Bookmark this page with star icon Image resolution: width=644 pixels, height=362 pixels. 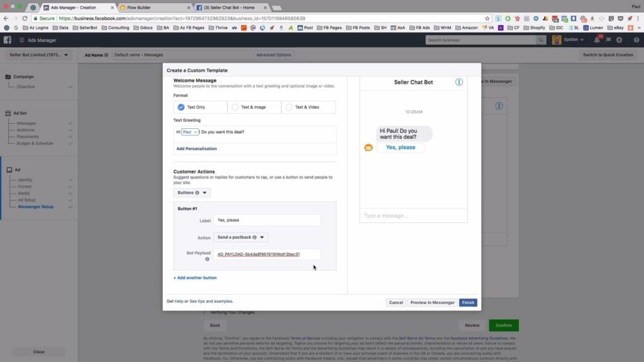click(487, 18)
